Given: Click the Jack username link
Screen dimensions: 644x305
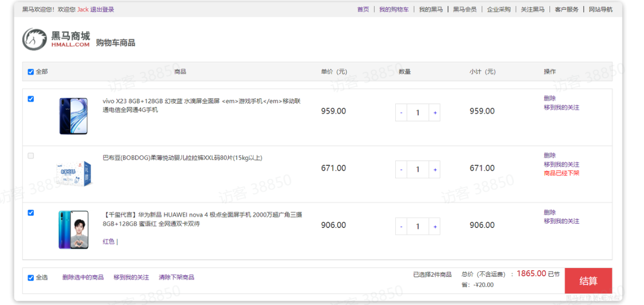Looking at the screenshot, I should point(83,9).
